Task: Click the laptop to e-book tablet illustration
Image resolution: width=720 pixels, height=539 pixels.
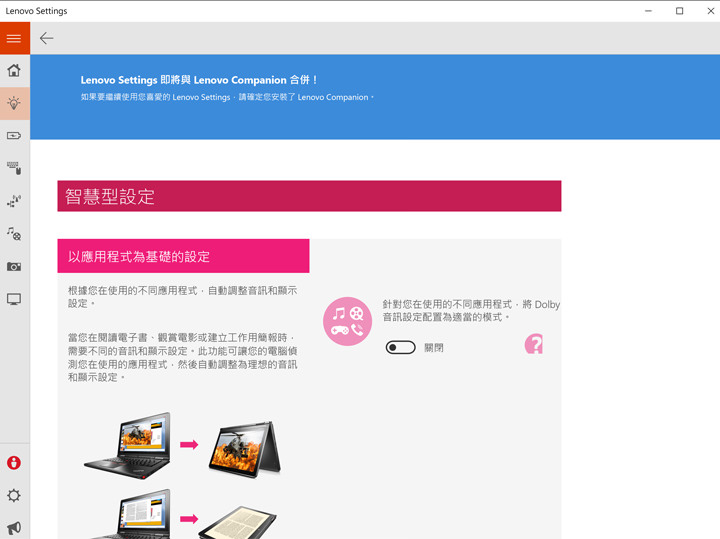Action: click(x=182, y=514)
